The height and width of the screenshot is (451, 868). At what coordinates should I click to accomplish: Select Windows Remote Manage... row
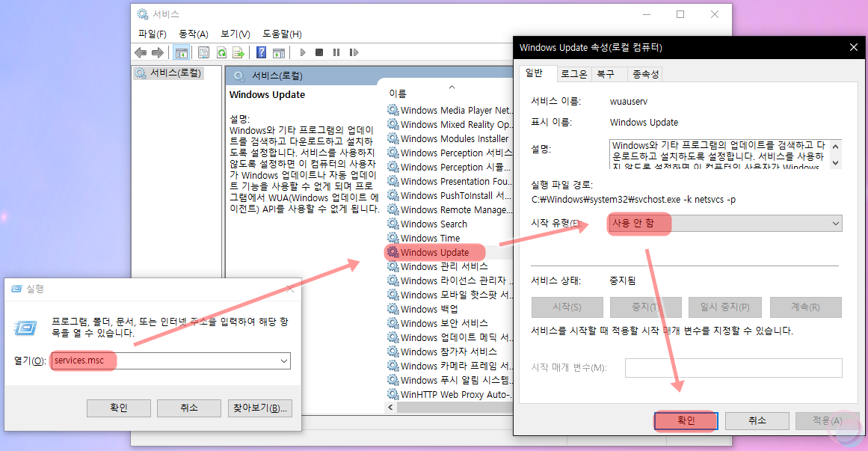tap(455, 209)
